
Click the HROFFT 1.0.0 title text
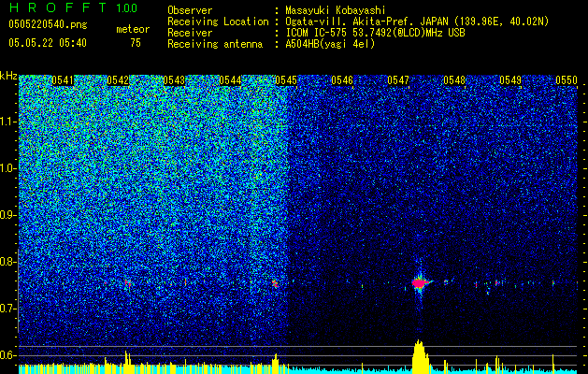coord(73,8)
